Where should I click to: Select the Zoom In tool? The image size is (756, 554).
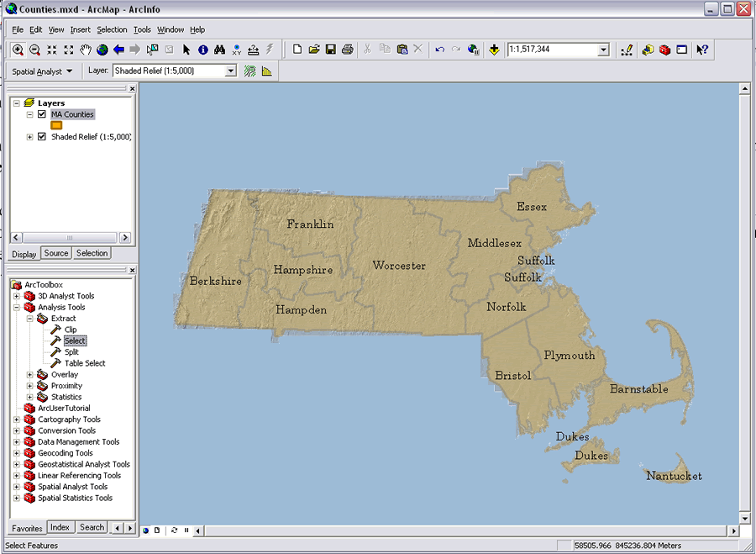(x=18, y=50)
